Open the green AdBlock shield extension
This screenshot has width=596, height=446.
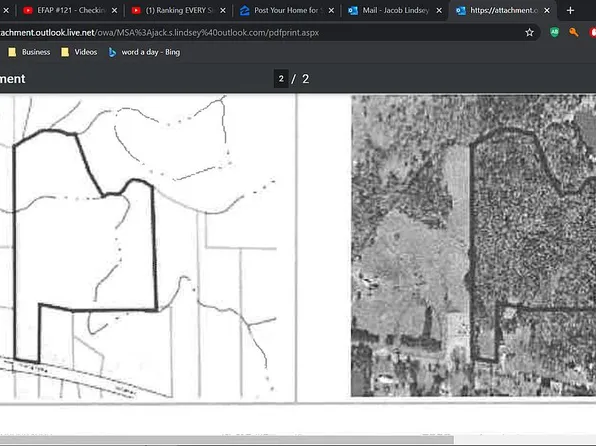point(555,33)
